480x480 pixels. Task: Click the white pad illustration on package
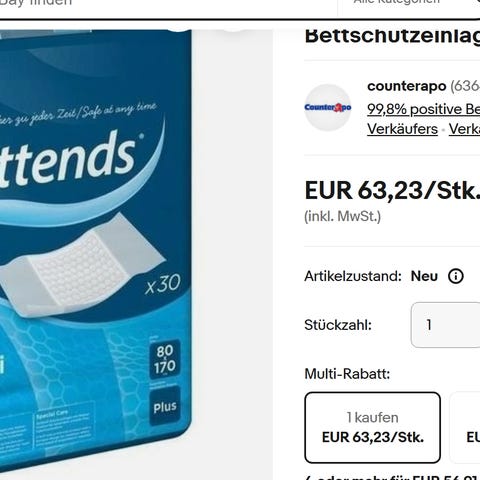[x=80, y=265]
